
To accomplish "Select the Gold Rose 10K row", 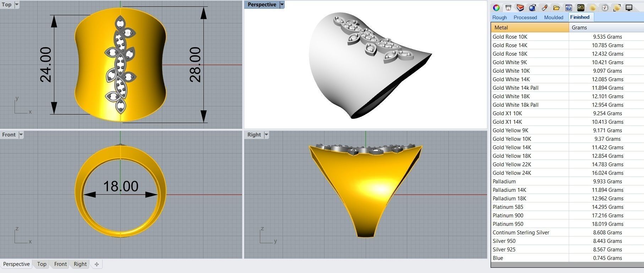I will [x=567, y=37].
